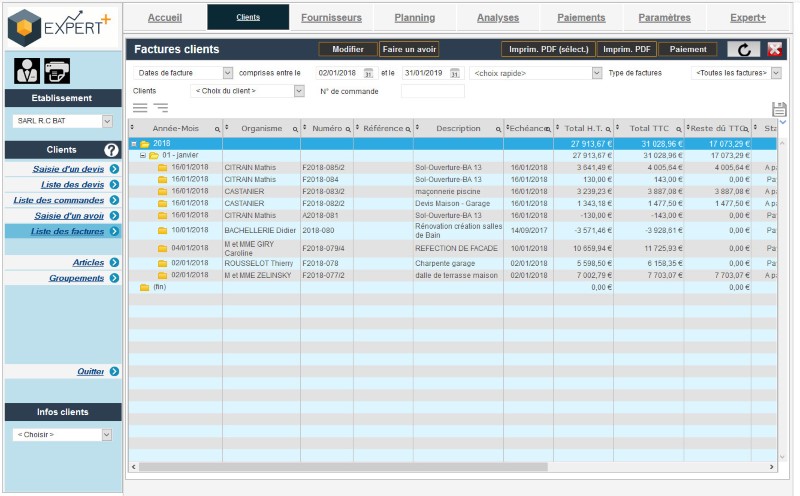Click the end date field 31/01/2019
This screenshot has width=800, height=496.
coord(425,73)
